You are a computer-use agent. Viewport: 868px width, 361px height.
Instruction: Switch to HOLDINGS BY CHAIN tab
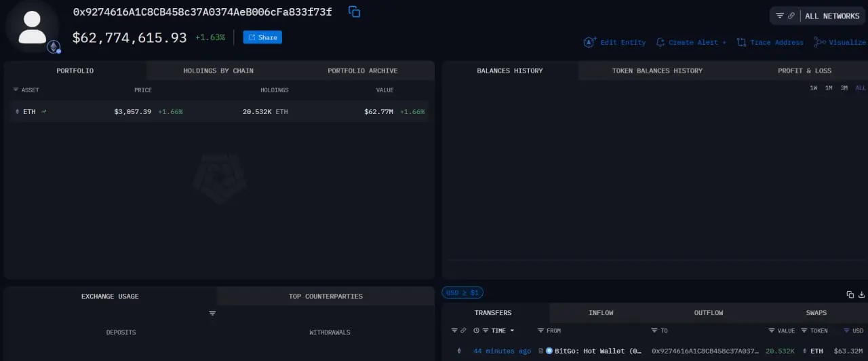218,71
